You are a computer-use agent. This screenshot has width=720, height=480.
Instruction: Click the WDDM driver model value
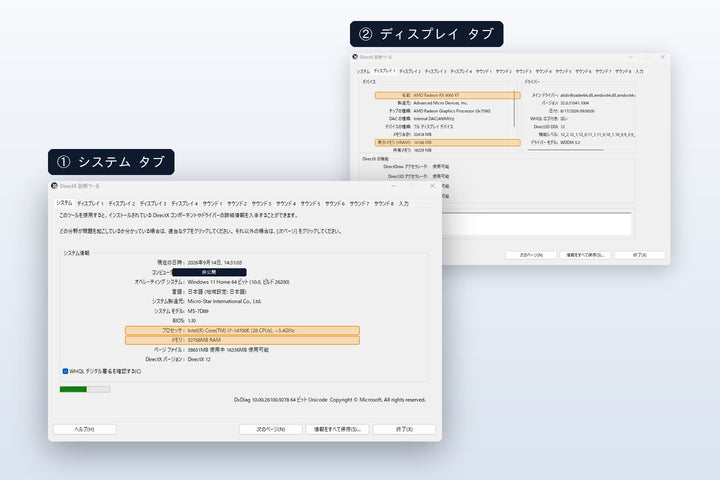570,142
